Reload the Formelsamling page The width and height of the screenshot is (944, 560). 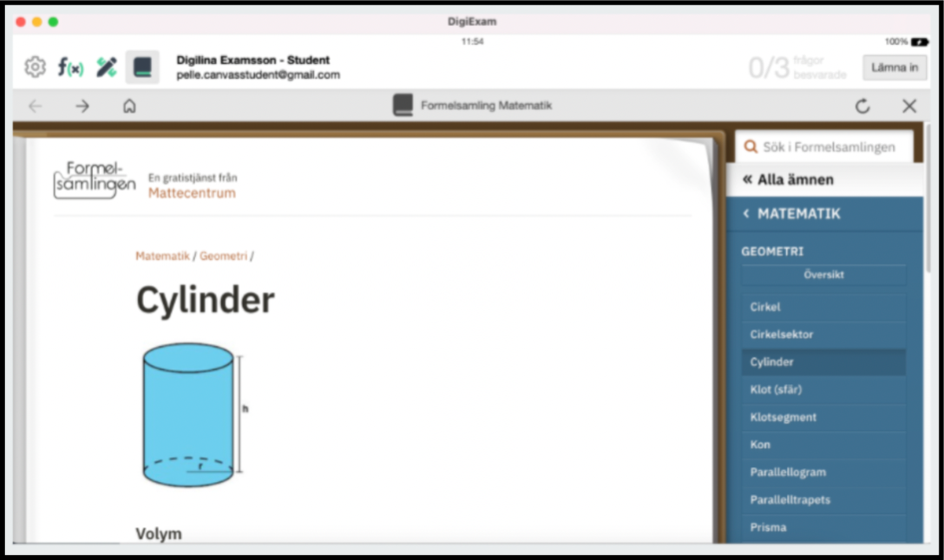[x=862, y=107]
